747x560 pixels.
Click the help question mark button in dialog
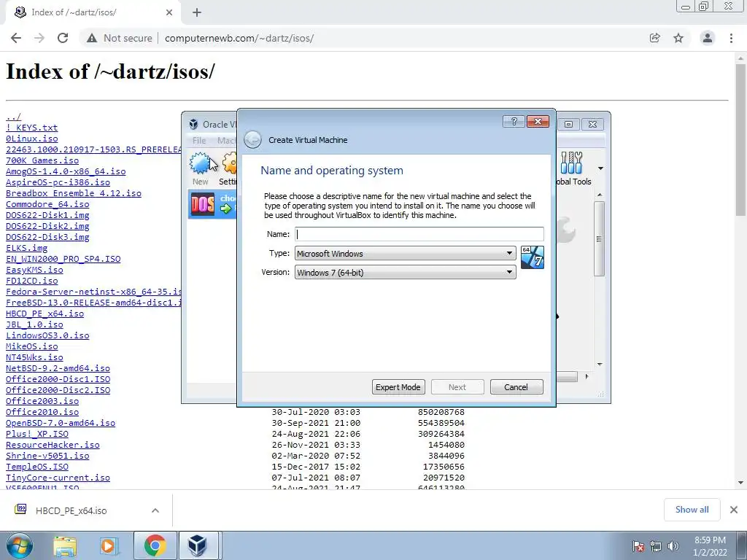(x=514, y=122)
